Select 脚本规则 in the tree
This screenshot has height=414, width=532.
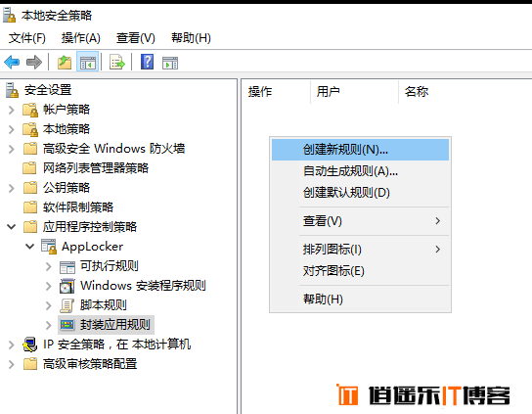pyautogui.click(x=103, y=305)
